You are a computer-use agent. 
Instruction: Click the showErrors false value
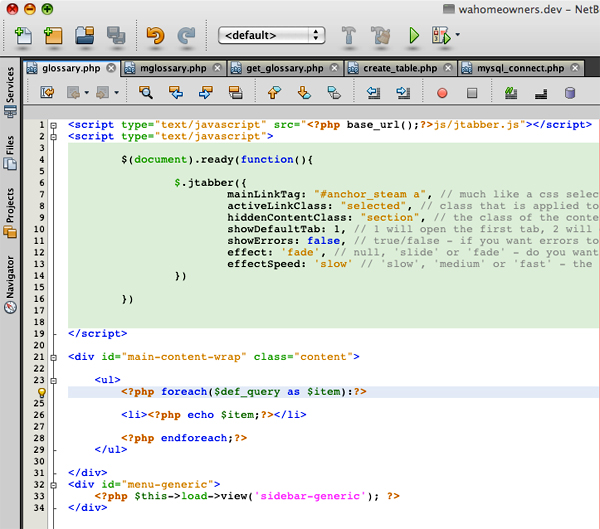[x=324, y=241]
